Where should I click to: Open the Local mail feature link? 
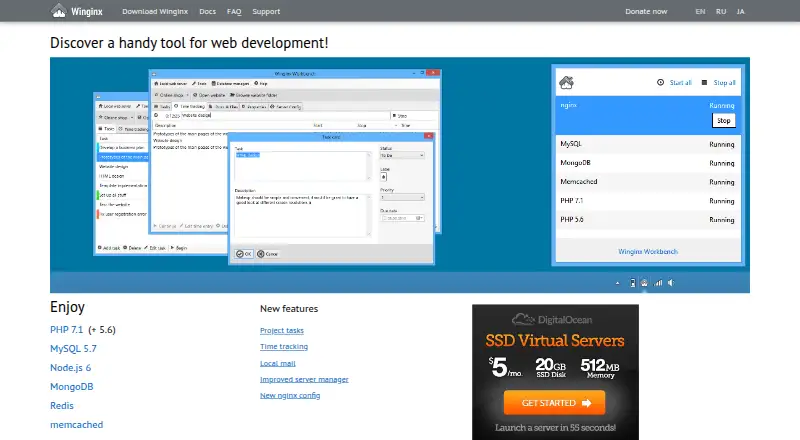click(278, 363)
